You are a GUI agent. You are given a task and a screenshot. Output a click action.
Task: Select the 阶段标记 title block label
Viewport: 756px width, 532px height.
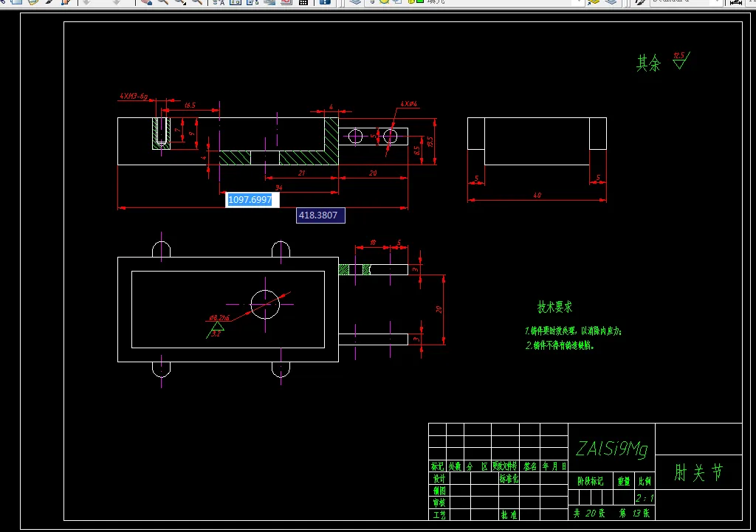point(591,481)
